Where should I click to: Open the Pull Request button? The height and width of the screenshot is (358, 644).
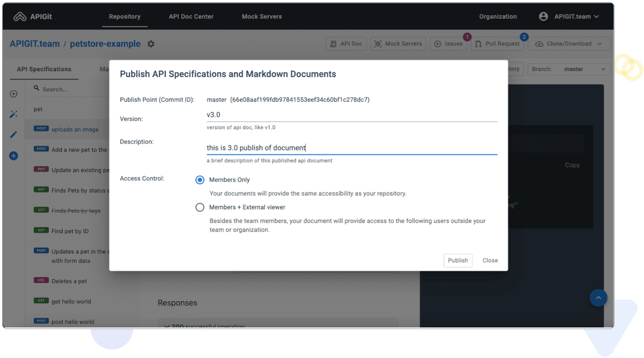coord(497,44)
